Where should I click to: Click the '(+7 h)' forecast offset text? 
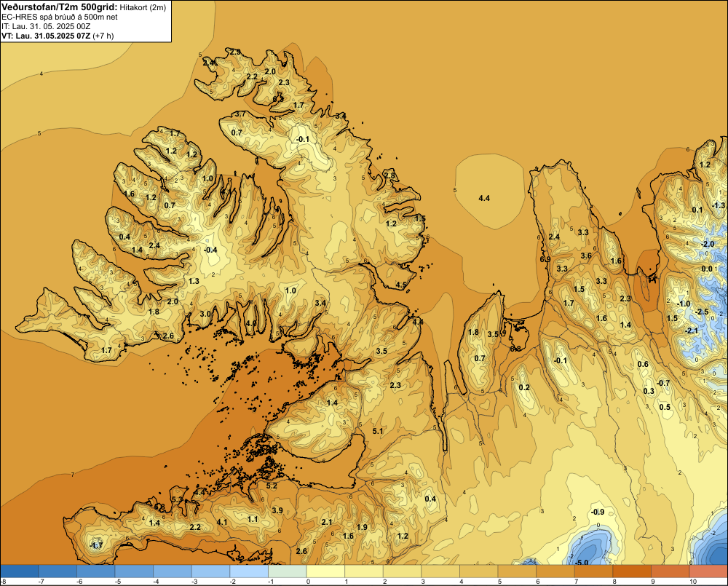[103, 36]
